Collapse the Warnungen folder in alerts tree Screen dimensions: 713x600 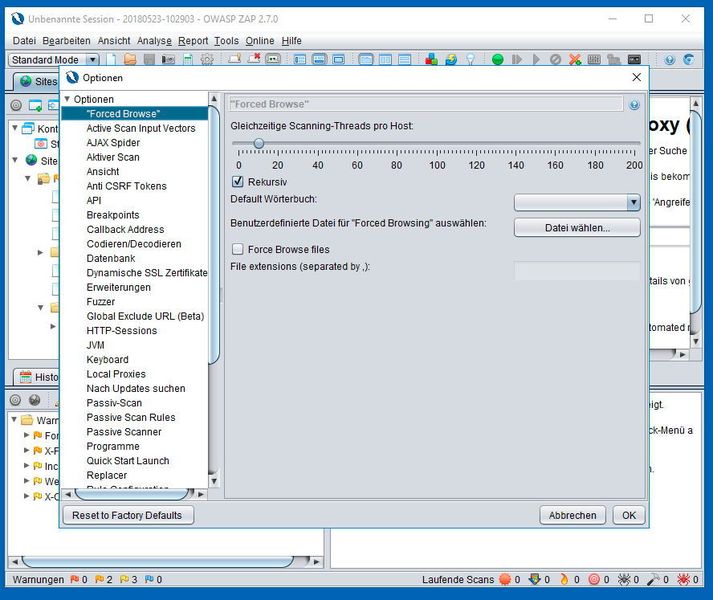pyautogui.click(x=15, y=419)
